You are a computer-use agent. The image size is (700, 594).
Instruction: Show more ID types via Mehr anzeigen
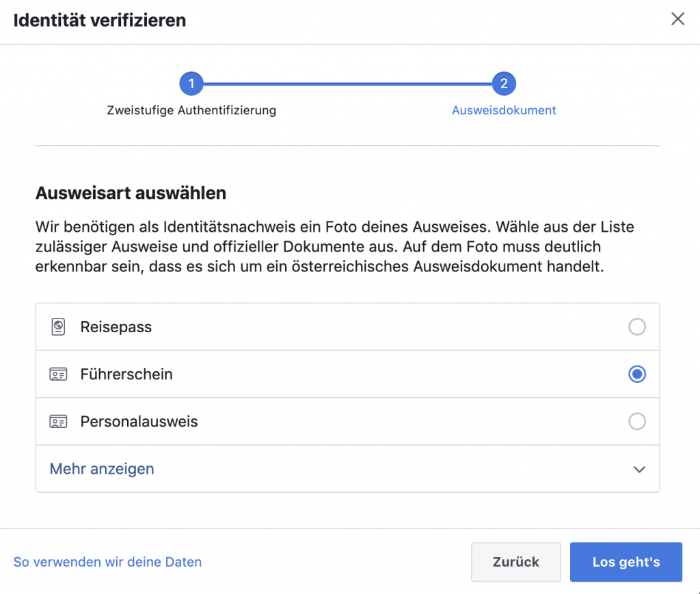coord(102,469)
